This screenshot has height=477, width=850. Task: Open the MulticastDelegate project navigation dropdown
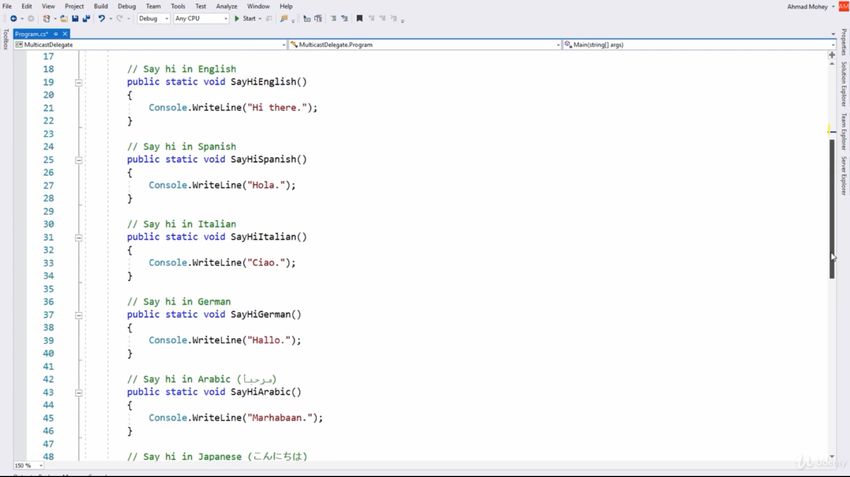click(150, 44)
